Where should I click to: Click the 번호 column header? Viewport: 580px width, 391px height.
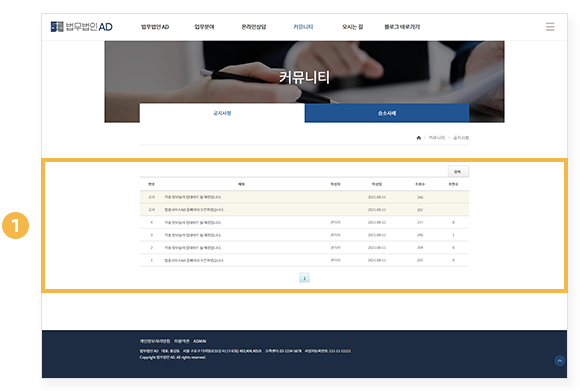point(151,184)
